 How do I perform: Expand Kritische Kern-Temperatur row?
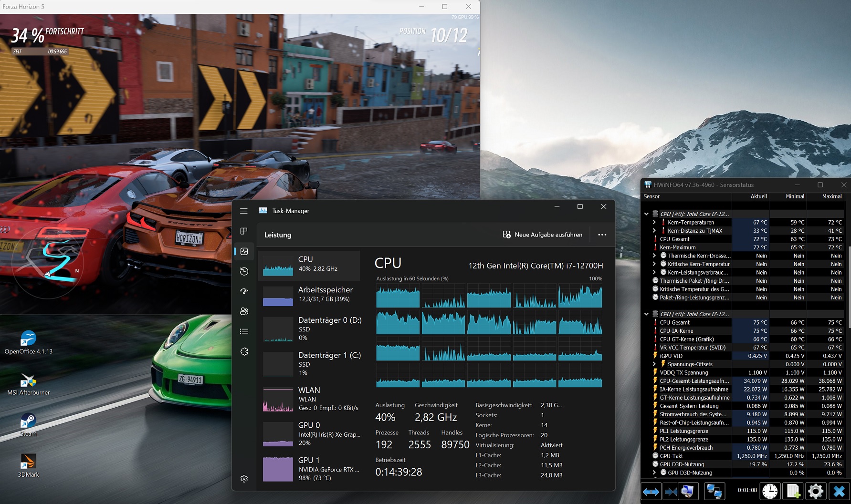(x=654, y=264)
